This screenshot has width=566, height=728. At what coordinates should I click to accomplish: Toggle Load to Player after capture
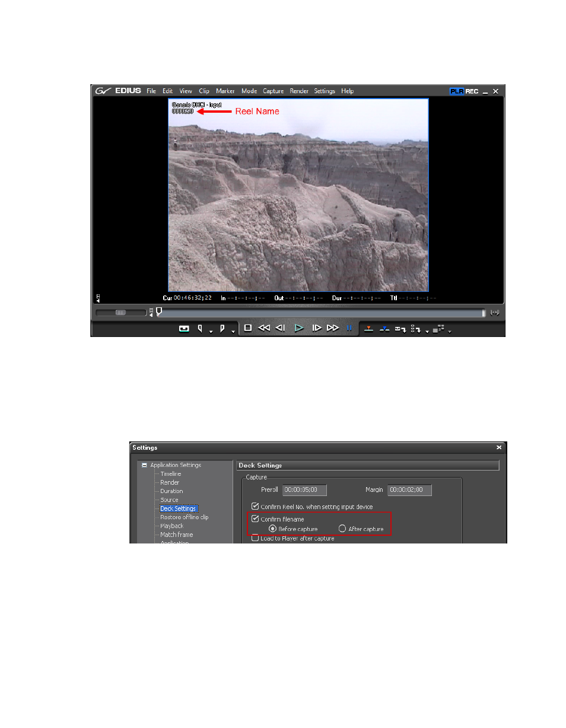255,539
